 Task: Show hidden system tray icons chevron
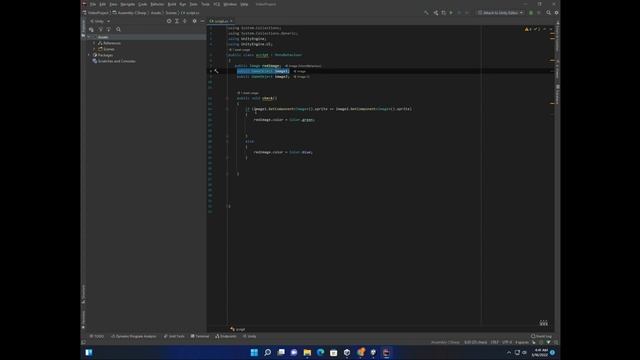click(509, 352)
